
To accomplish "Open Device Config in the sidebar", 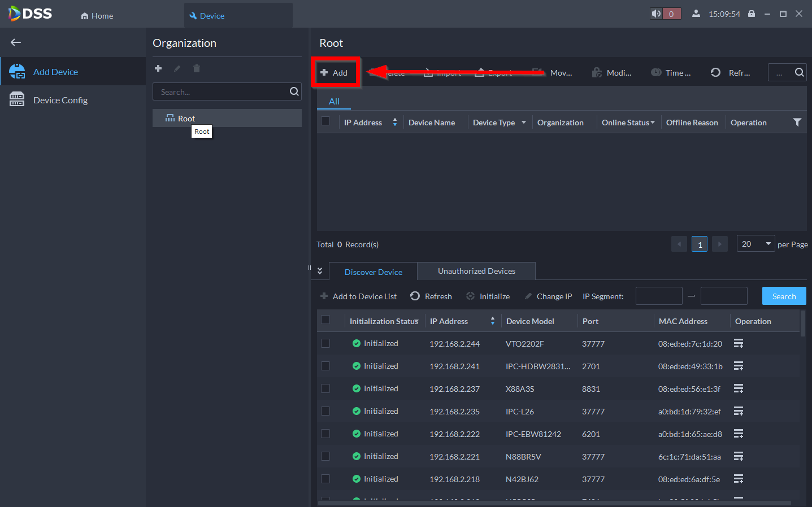I will [60, 100].
